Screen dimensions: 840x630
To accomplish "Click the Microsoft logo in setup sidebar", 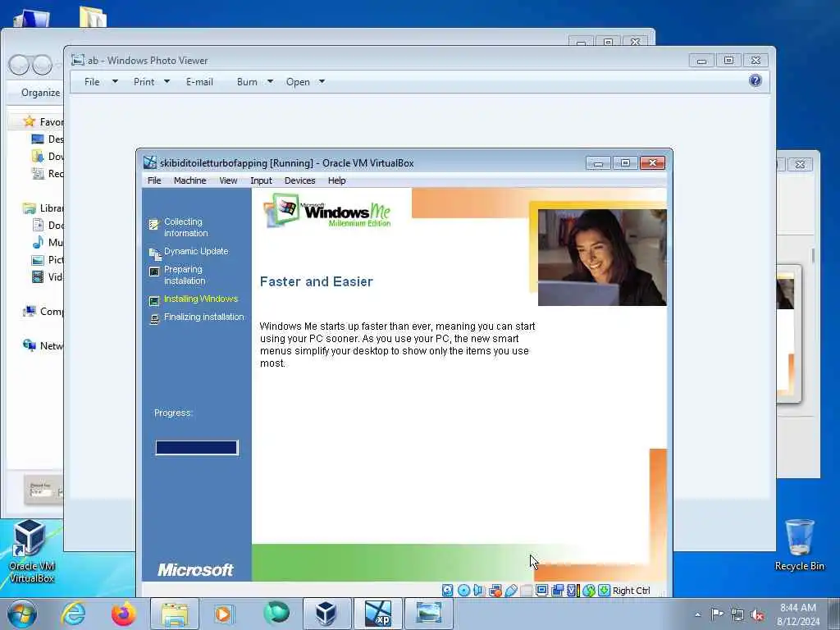I will [x=195, y=570].
